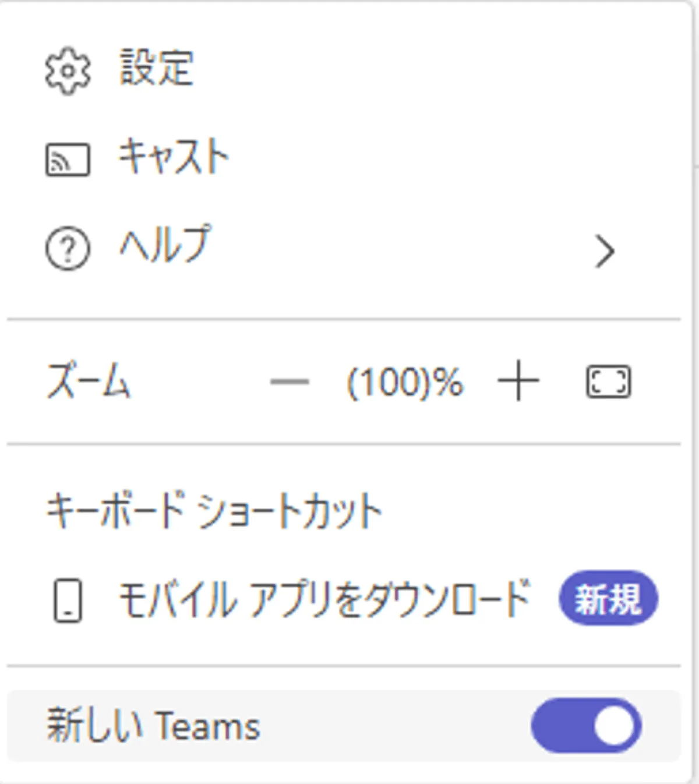Click the purple 新規 badge

pyautogui.click(x=608, y=599)
